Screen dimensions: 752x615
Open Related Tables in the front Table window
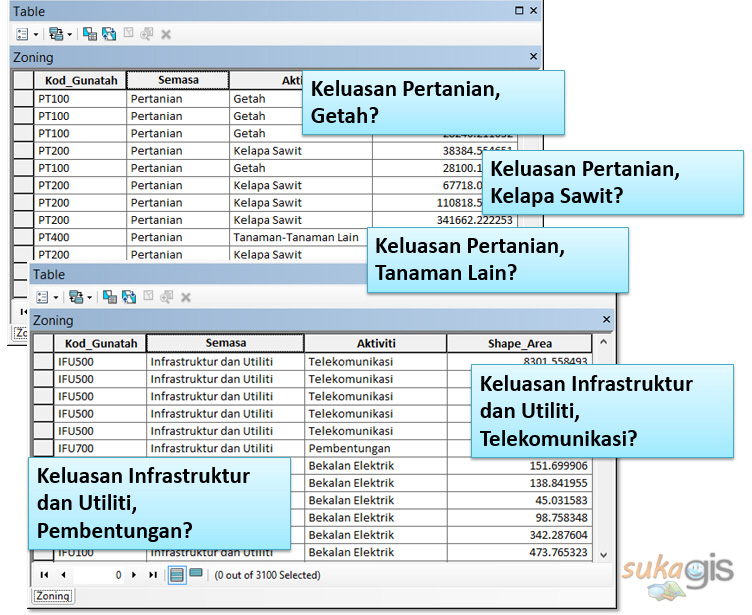pyautogui.click(x=76, y=297)
